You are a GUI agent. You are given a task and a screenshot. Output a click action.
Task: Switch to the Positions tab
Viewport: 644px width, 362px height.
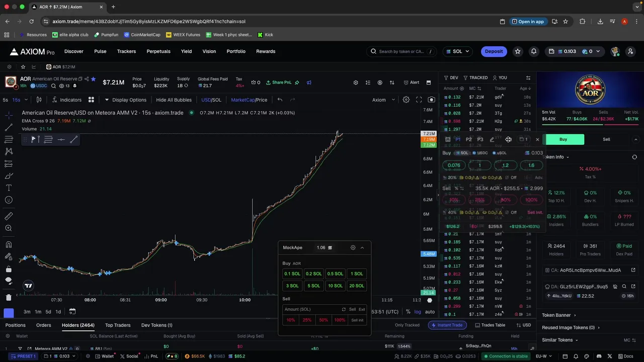(15, 325)
